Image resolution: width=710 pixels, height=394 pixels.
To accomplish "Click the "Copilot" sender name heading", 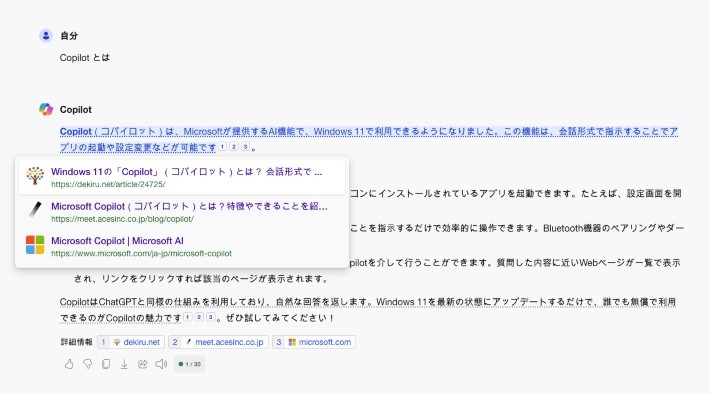I will [x=76, y=110].
